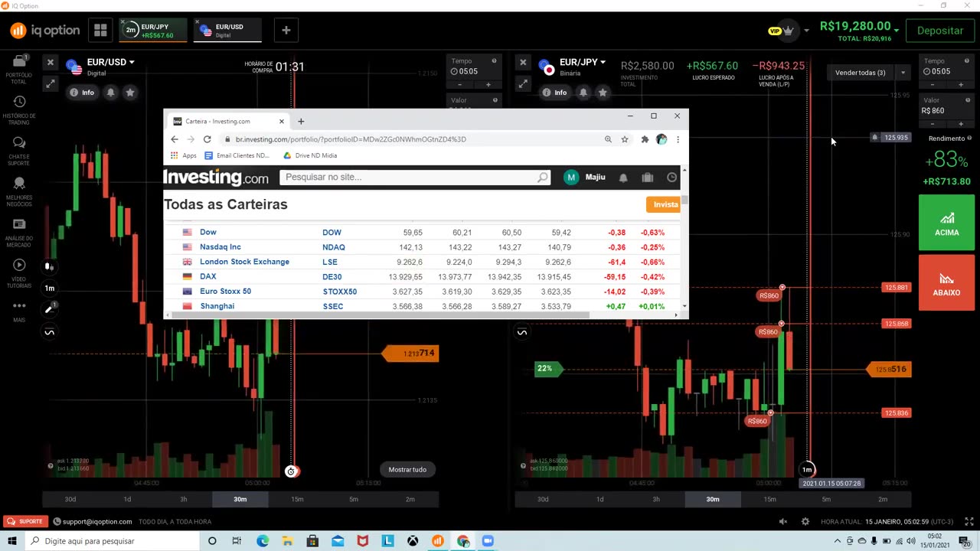Image resolution: width=980 pixels, height=551 pixels.
Task: Click green ACIMA buy button
Action: (x=946, y=223)
